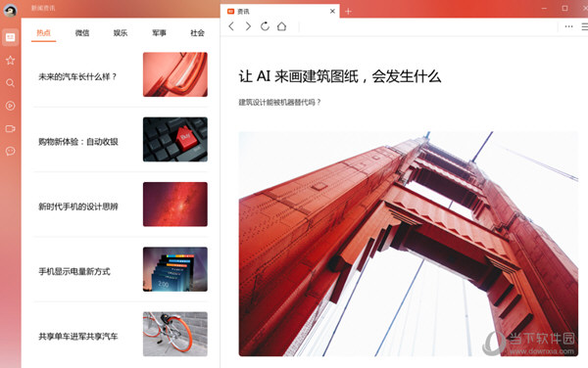Select the 热点 news category
Viewport: 588px width, 368px height.
[x=43, y=33]
